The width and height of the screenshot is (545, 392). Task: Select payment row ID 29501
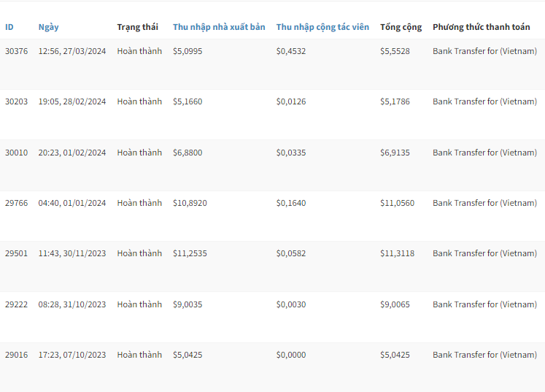[x=16, y=253]
